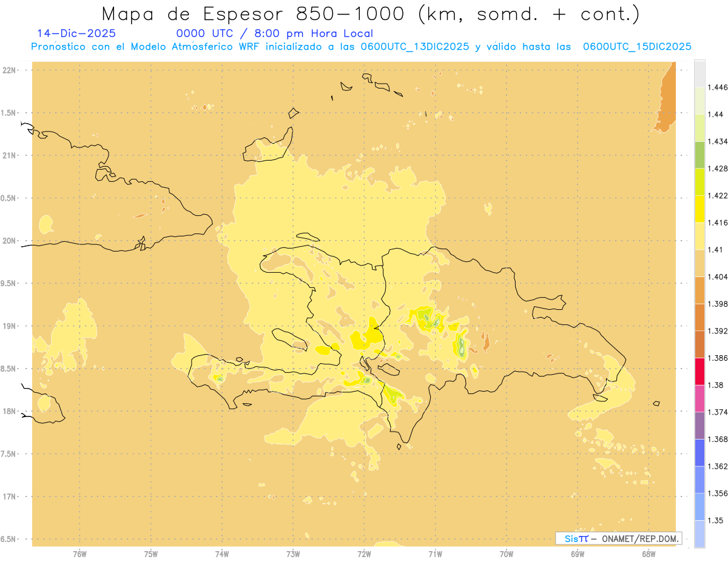Screen dimensions: 728x562
Task: Click the 72W longitude axis label
Action: (x=364, y=553)
